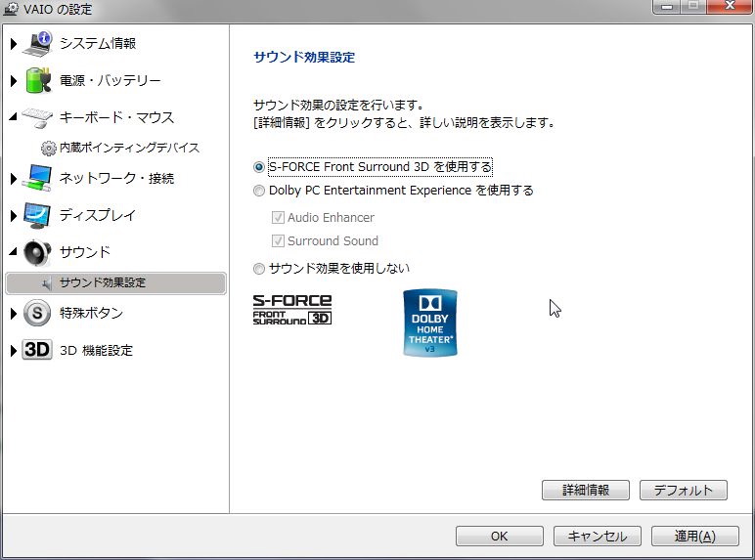
Task: Select the サウンド効果設定 tree item
Action: pyautogui.click(x=115, y=282)
